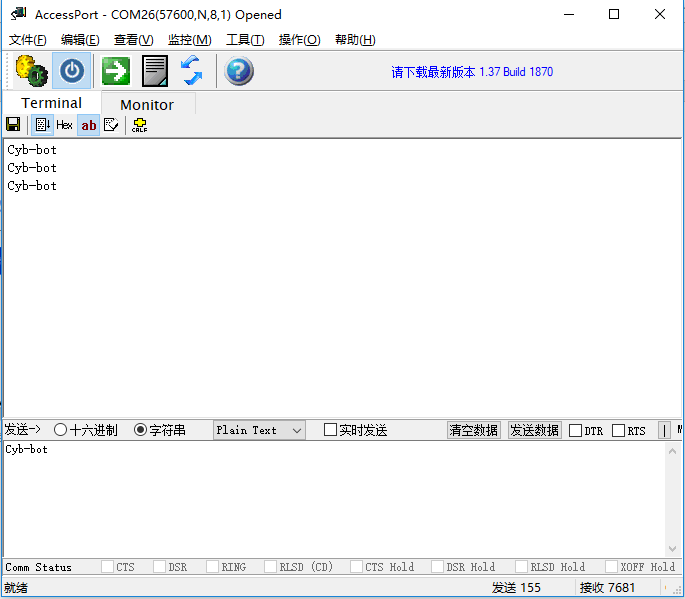Screen dimensions: 685x599
Task: Click the green arrow transfer file icon
Action: pyautogui.click(x=116, y=70)
